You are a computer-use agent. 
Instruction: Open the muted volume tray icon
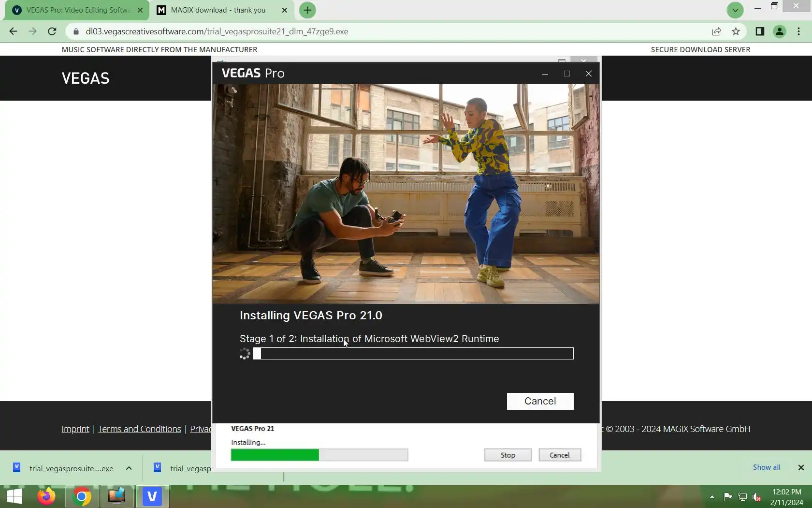[x=757, y=497]
